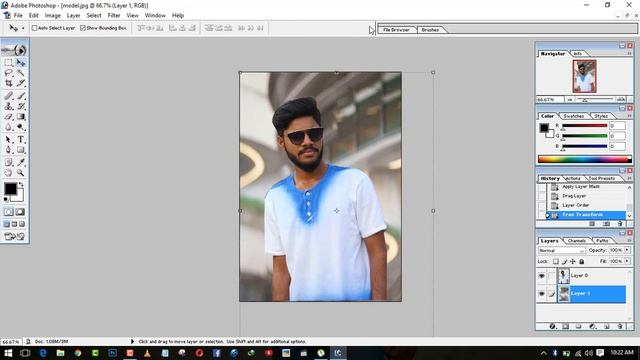This screenshot has height=360, width=640.
Task: Select the Magic Wand tool
Action: coord(20,73)
